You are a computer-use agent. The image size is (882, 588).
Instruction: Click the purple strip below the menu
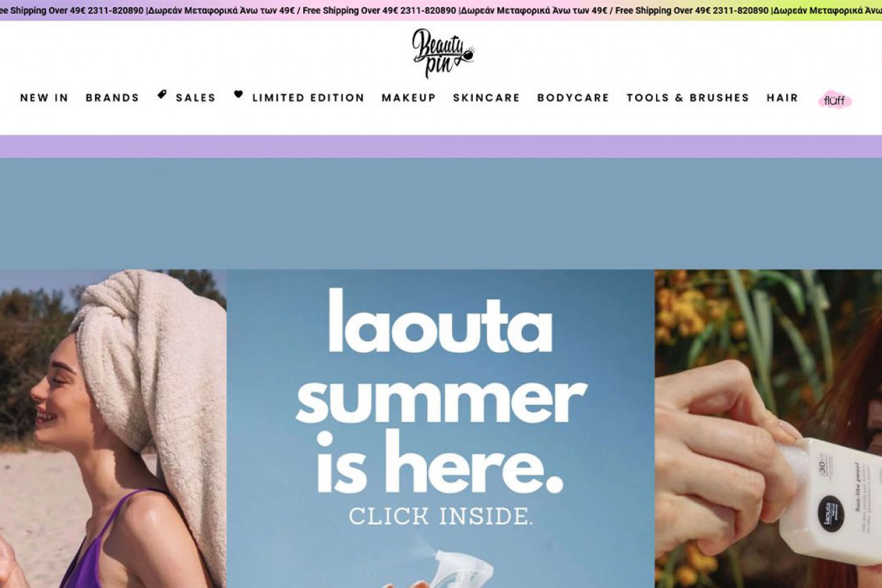tap(441, 146)
